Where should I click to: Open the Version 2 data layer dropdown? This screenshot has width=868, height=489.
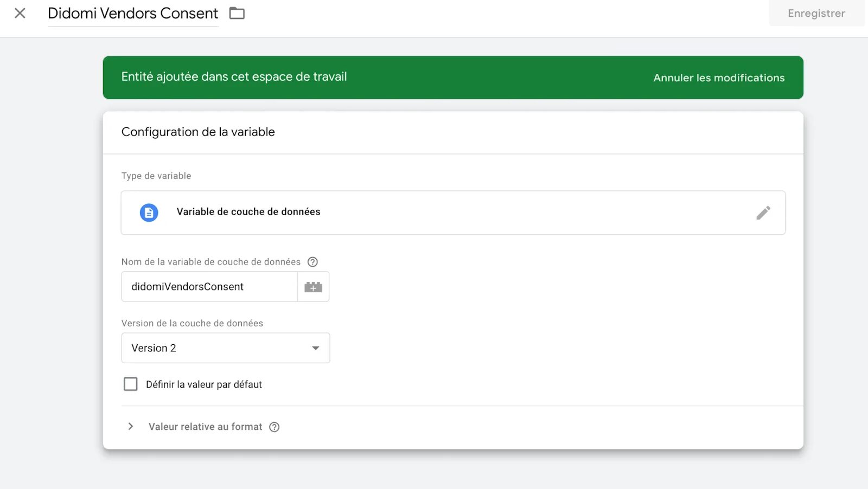tap(226, 348)
